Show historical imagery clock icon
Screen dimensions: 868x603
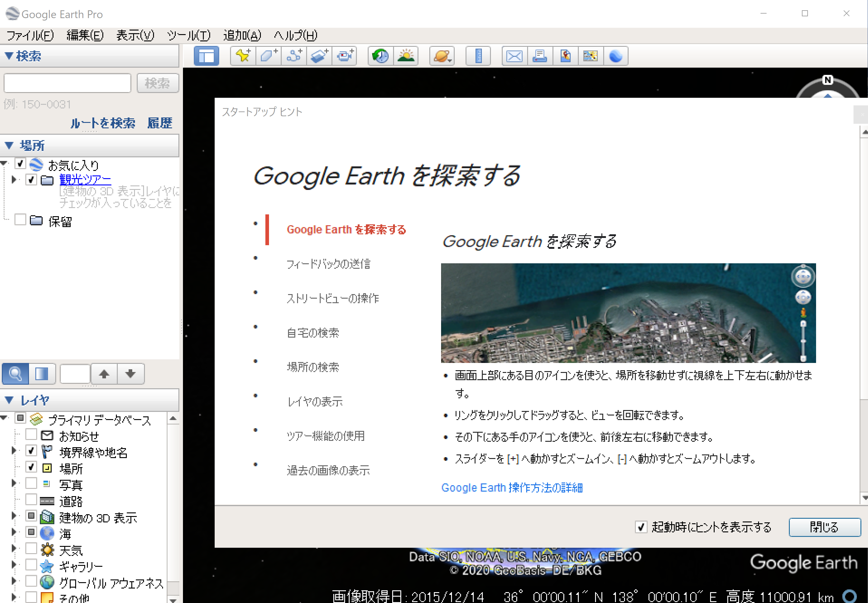coord(380,56)
